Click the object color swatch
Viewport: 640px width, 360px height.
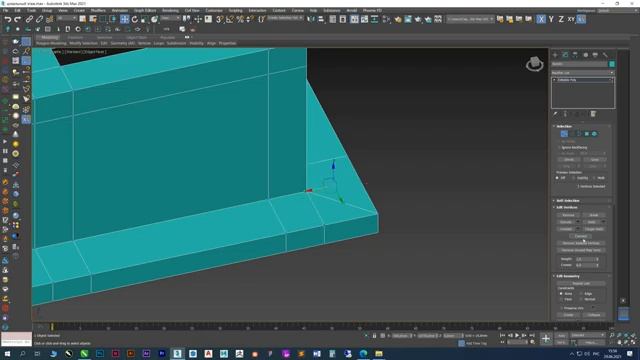[612, 64]
